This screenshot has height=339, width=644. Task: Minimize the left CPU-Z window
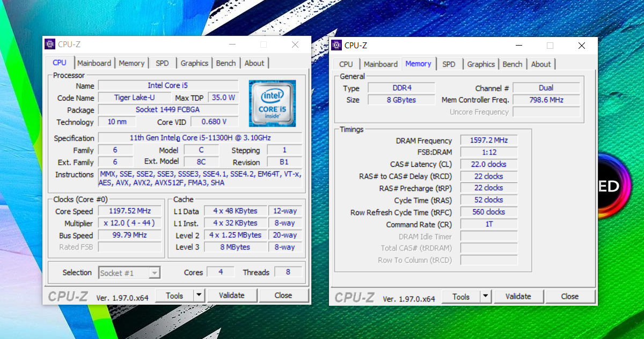[x=232, y=45]
